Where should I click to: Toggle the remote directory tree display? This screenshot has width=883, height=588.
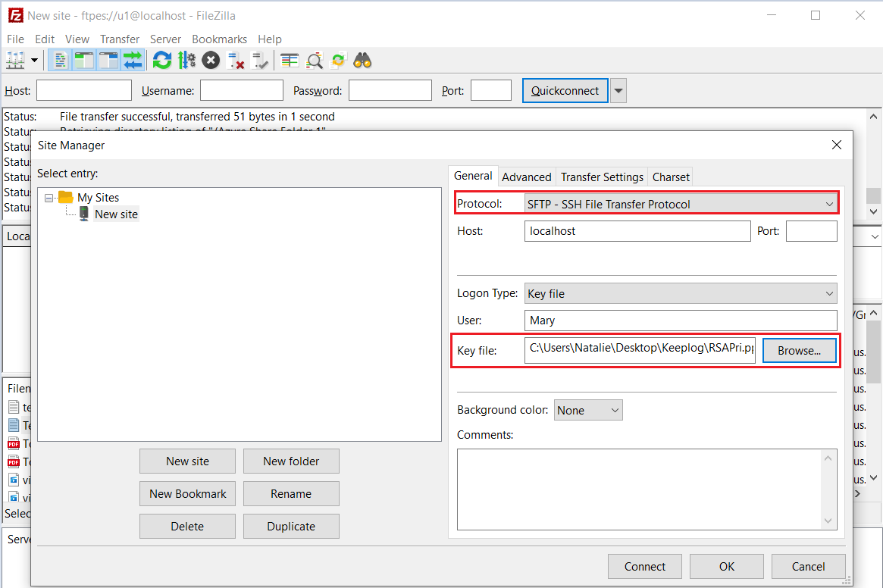click(108, 61)
